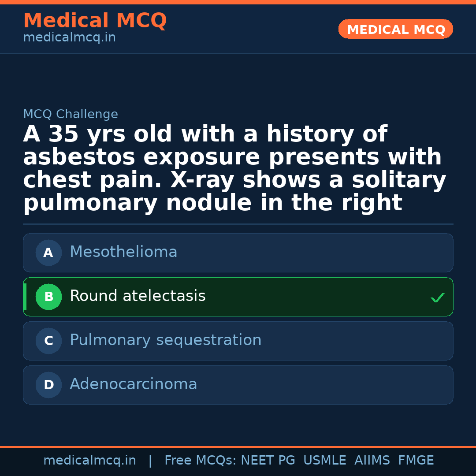
Task: Pick the Adenocarcinoma answer text
Action: tap(133, 384)
